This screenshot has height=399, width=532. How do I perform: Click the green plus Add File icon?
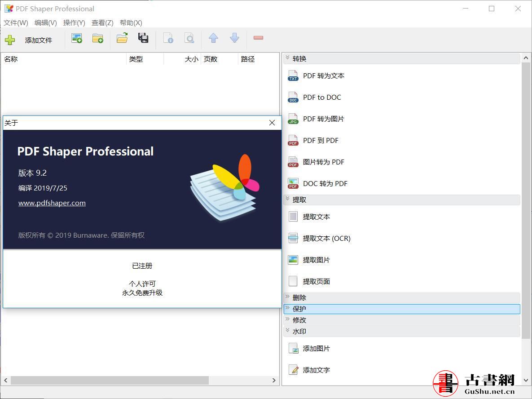click(x=10, y=40)
